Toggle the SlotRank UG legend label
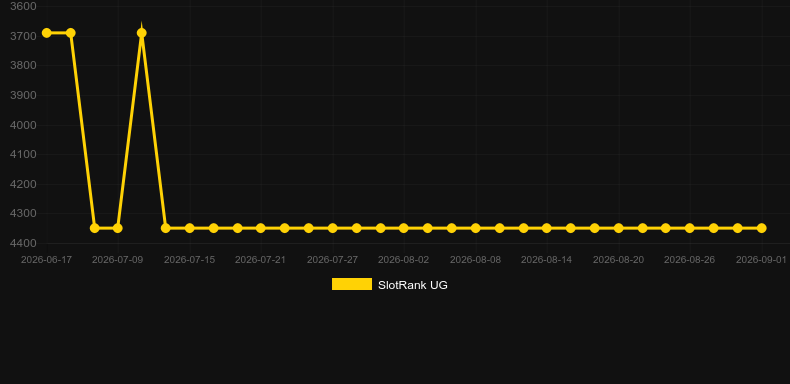Image resolution: width=790 pixels, height=384 pixels. 413,285
